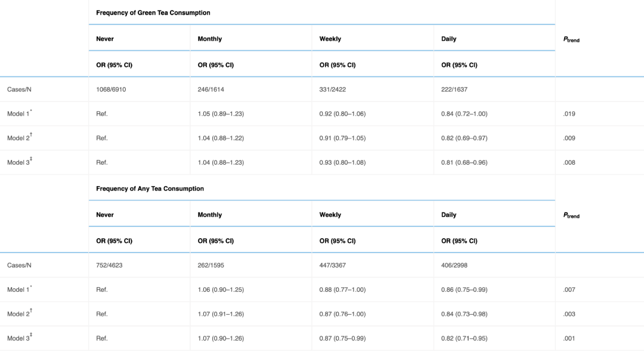
Task: Select the any tea Weekly column header
Action: click(330, 215)
